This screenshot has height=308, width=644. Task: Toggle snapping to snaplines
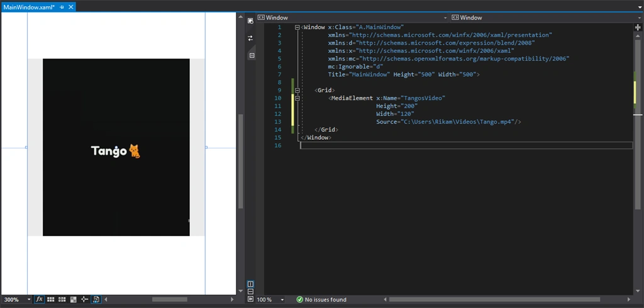click(85, 299)
